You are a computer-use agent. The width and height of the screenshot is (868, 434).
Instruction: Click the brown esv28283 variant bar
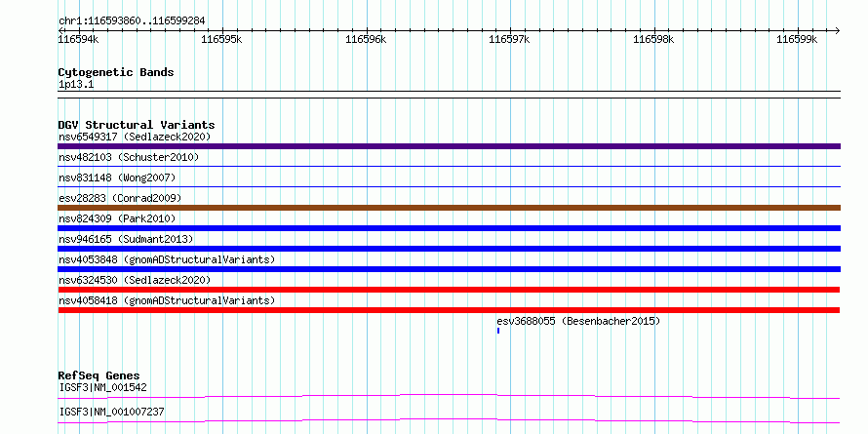[x=449, y=208]
